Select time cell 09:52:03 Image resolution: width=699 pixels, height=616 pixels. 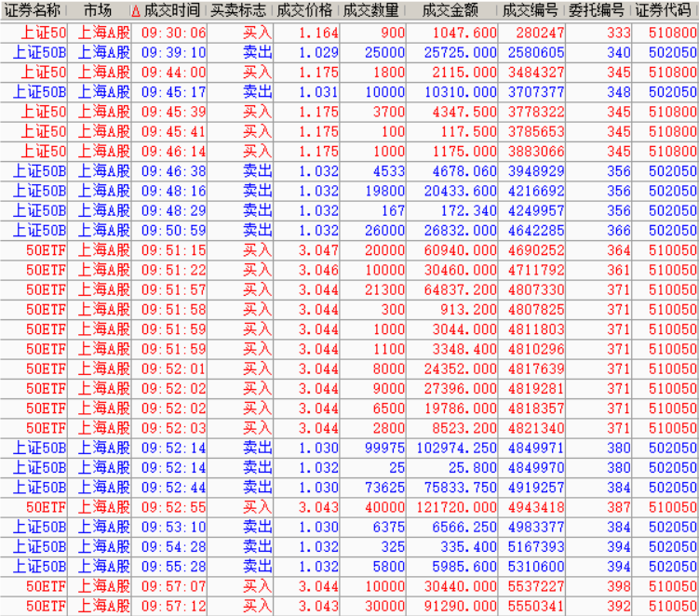(x=173, y=428)
